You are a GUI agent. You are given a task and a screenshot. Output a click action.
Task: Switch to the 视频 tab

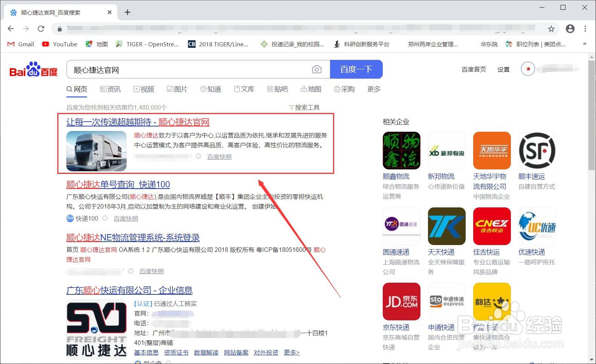tap(144, 89)
